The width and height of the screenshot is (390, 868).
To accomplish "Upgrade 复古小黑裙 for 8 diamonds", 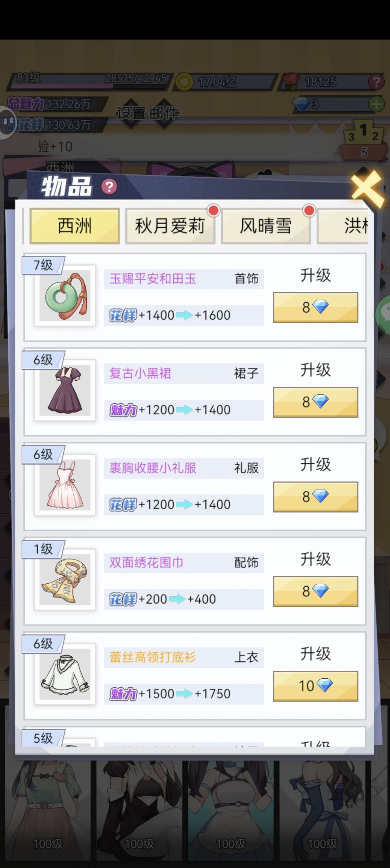I will [x=315, y=402].
